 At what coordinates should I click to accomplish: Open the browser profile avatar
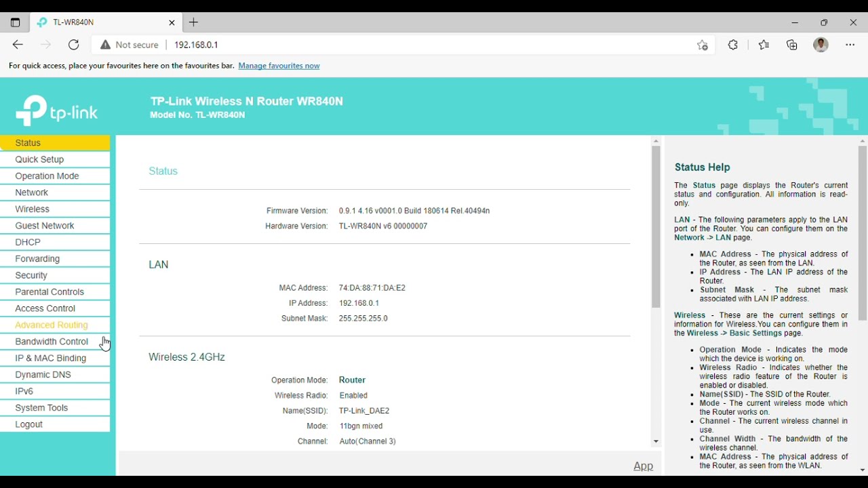[821, 45]
